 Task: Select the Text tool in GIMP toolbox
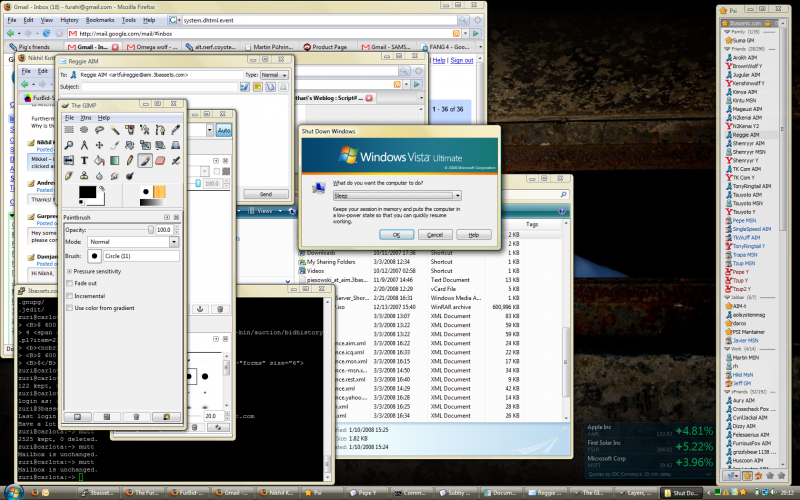pos(84,160)
